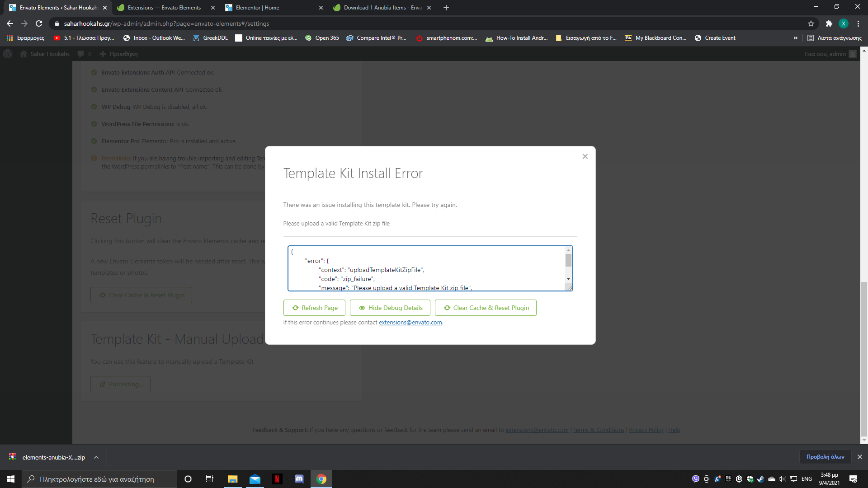Click the Refresh Page button
The height and width of the screenshot is (488, 868).
(314, 308)
